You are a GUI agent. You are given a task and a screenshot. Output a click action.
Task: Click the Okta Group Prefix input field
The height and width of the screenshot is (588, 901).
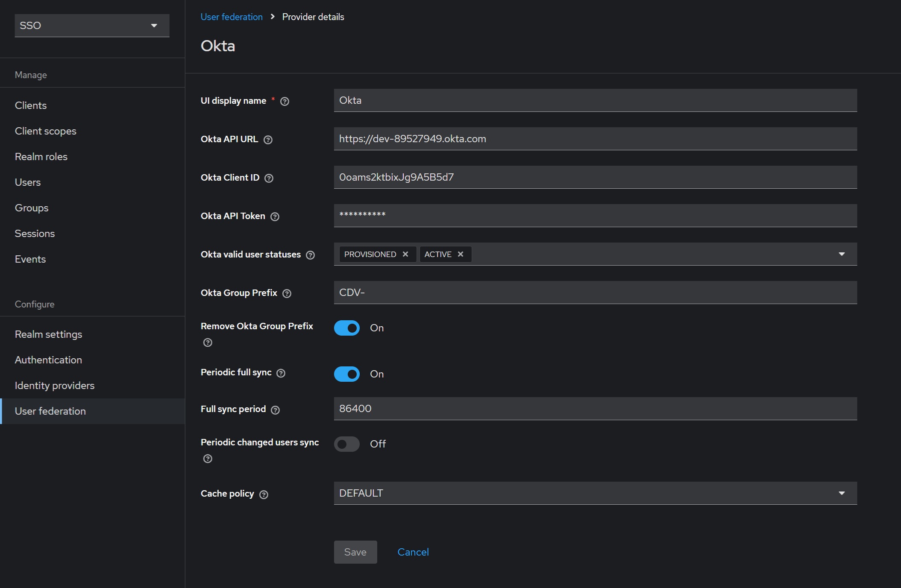pos(595,293)
